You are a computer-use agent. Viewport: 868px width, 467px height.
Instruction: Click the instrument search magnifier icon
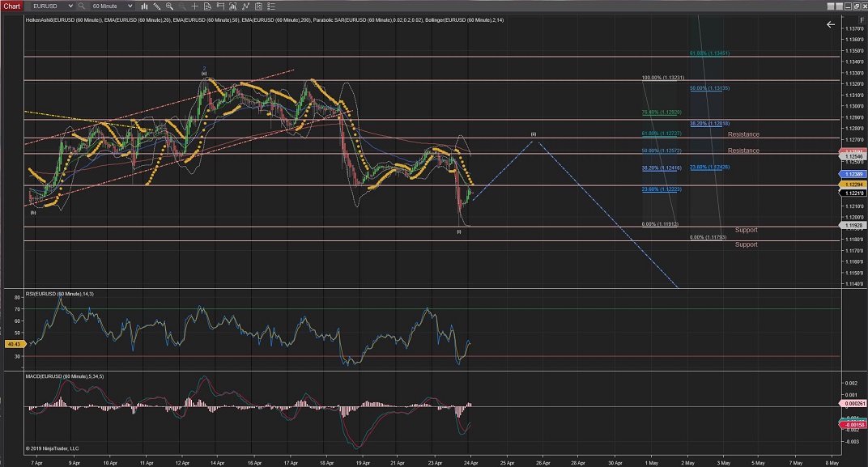pos(81,6)
